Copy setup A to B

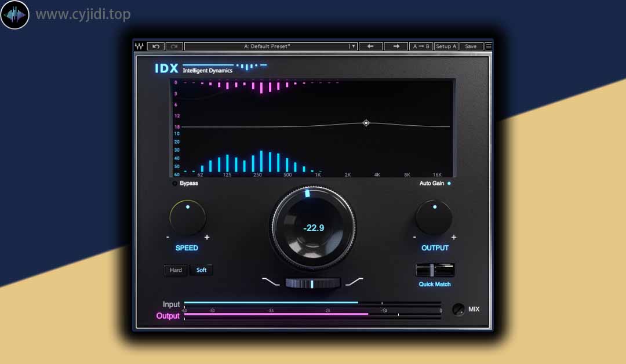(x=421, y=46)
